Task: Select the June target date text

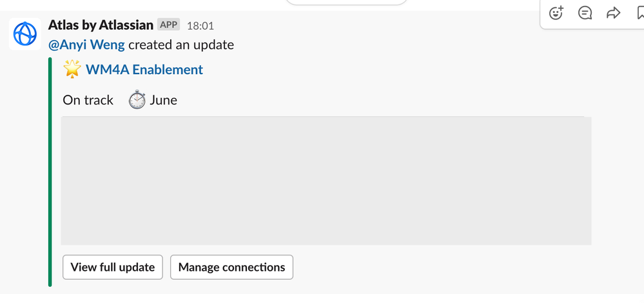Action: point(164,100)
